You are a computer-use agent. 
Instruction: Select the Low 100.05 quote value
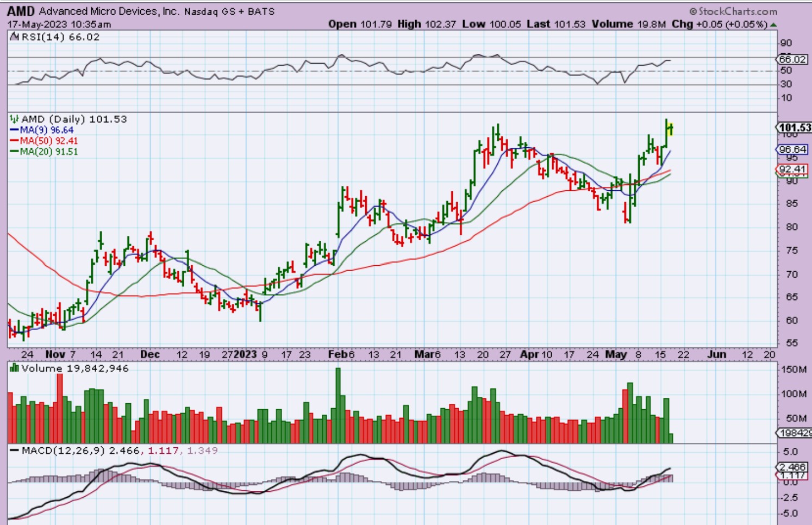[491, 24]
